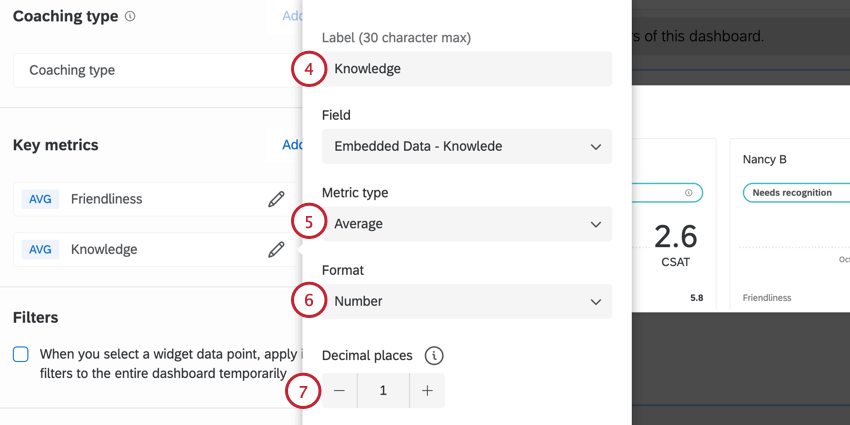The width and height of the screenshot is (850, 425).
Task: Click Add next to Coaching type
Action: (x=292, y=17)
